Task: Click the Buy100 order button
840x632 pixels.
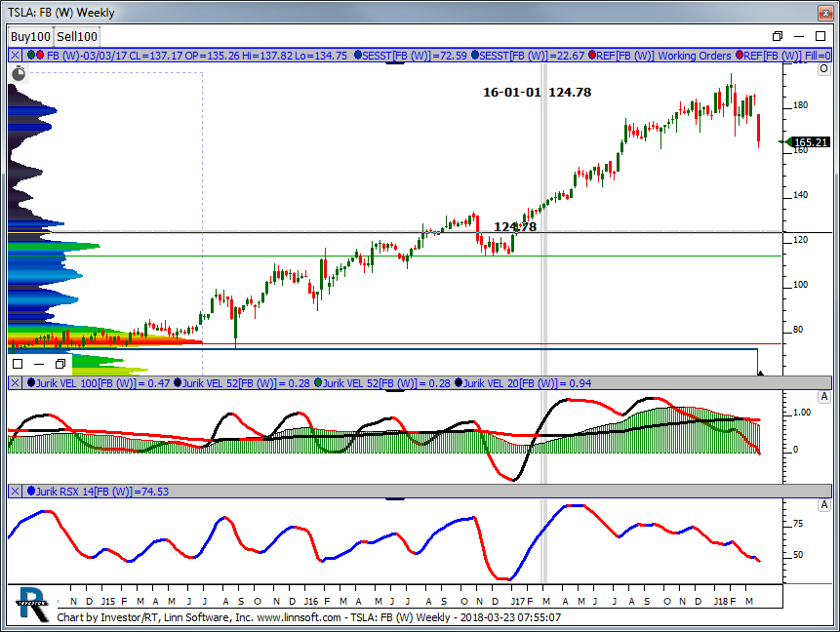Action: (x=30, y=36)
